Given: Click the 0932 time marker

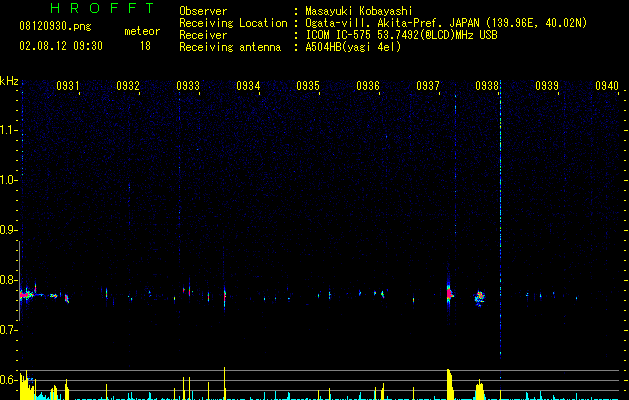Looking at the screenshot, I should 128,86.
